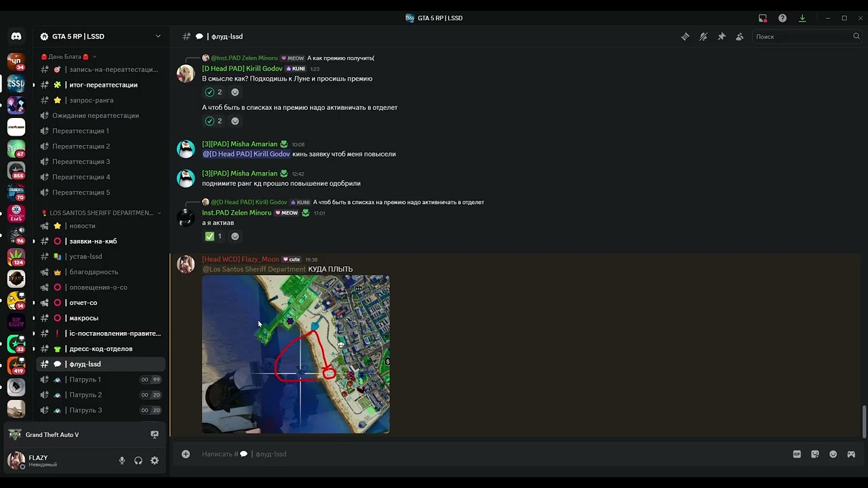Image resolution: width=868 pixels, height=488 pixels.
Task: Open the итог-переаттестации channel
Action: [x=101, y=85]
